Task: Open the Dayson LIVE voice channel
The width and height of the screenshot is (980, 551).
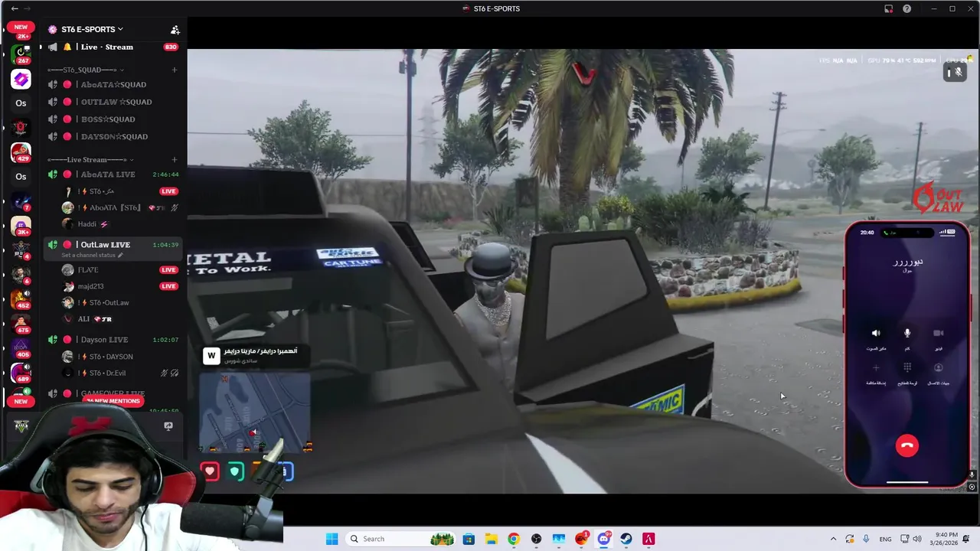Action: (113, 340)
